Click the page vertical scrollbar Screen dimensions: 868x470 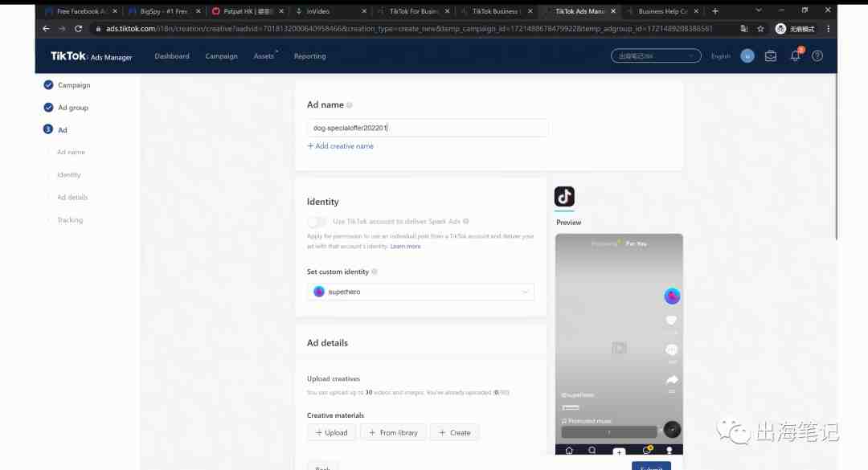tap(835, 157)
